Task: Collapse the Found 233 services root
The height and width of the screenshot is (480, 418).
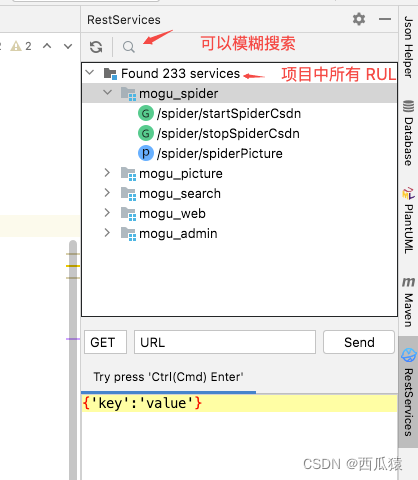Action: 90,73
